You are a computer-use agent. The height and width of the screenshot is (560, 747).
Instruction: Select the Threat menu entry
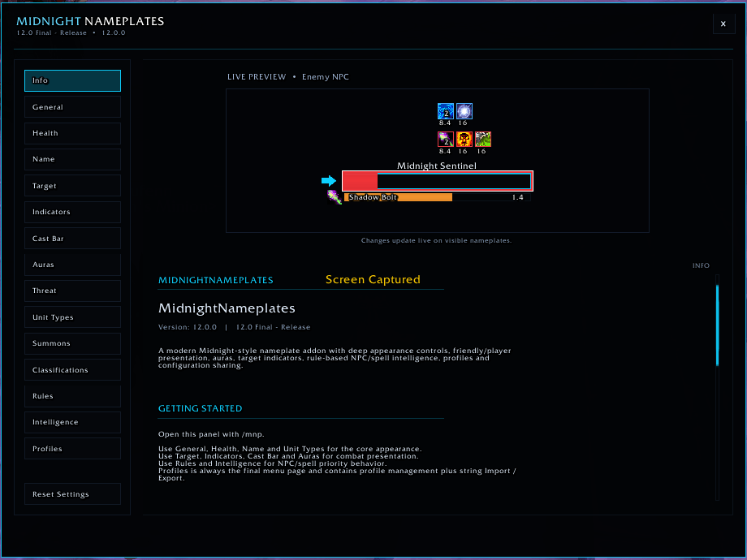point(72,291)
